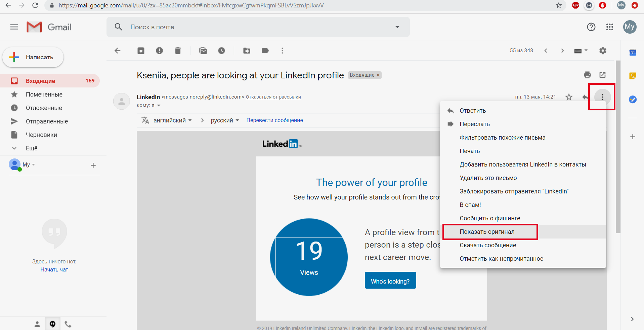Click 'Отказаться от рассылки' link

coord(273,97)
